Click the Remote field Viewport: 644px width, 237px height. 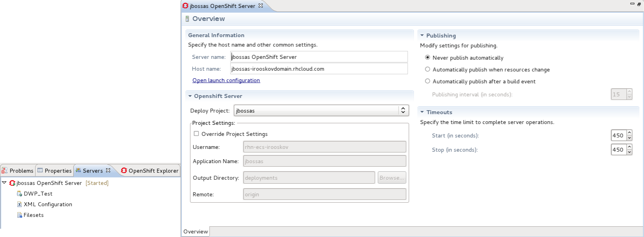325,194
